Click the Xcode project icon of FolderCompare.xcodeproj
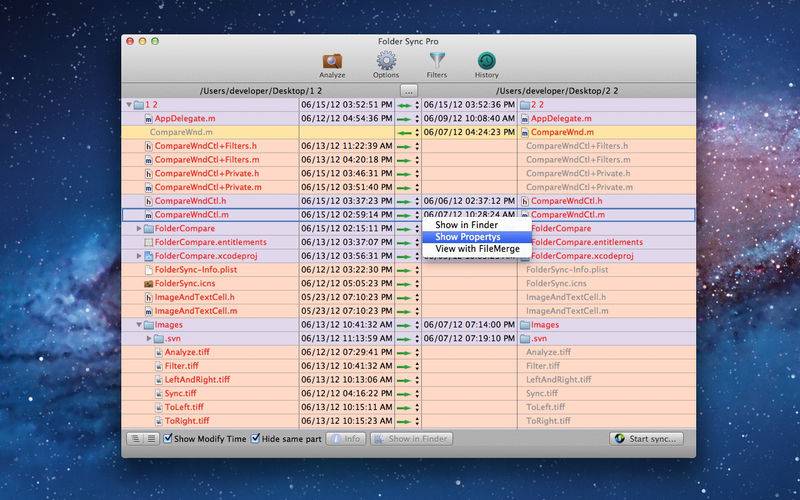Image resolution: width=800 pixels, height=500 pixels. (148, 256)
